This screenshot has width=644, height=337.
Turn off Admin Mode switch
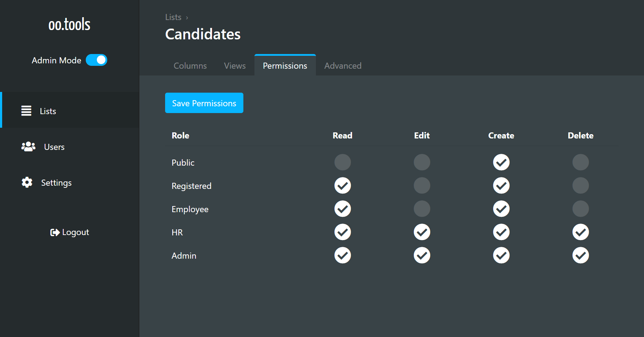96,60
